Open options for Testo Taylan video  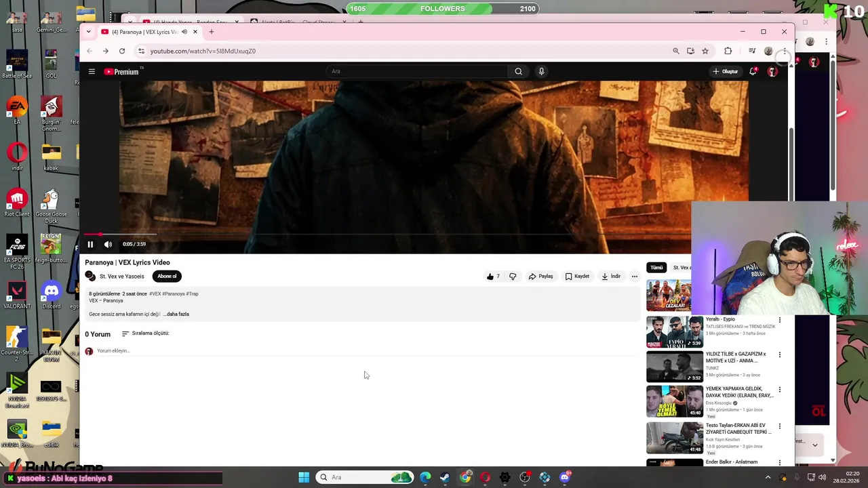(780, 426)
